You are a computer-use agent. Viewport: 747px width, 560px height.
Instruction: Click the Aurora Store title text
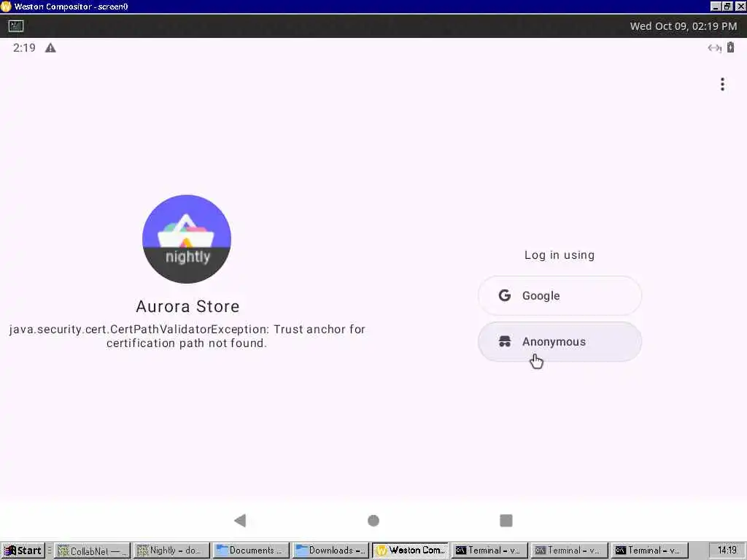coord(187,306)
